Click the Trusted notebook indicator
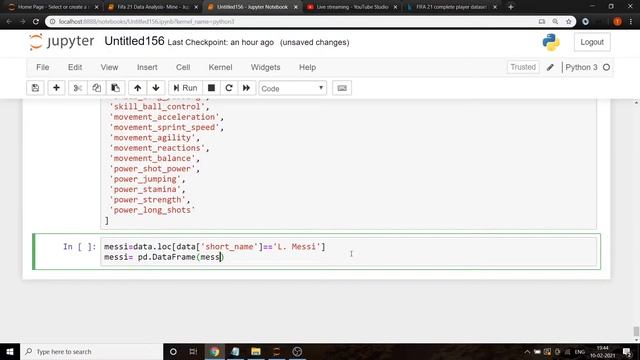Viewport: 640px width, 360px height. pyautogui.click(x=523, y=67)
